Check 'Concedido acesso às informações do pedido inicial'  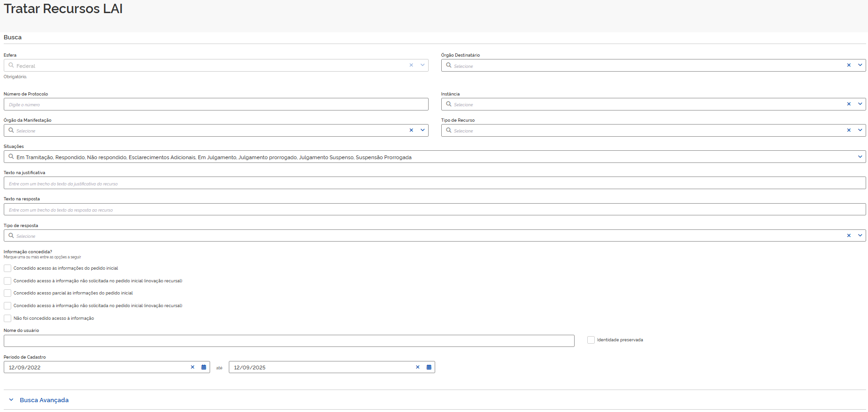point(7,269)
